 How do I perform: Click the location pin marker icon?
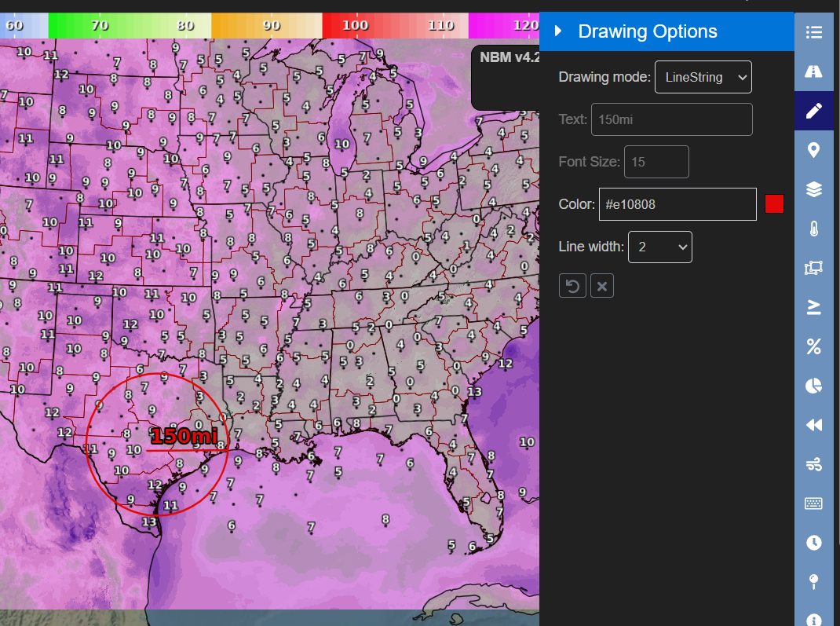point(814,150)
